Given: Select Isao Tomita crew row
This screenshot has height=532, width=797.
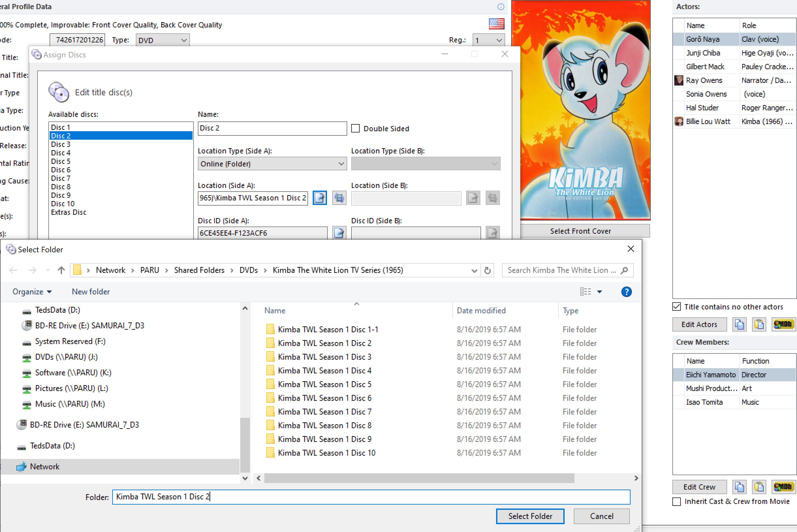Looking at the screenshot, I should [x=734, y=402].
